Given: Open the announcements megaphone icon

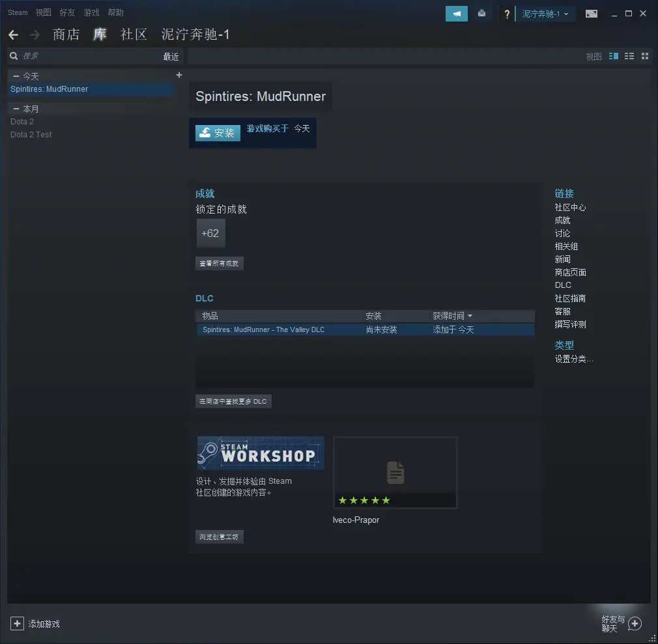Looking at the screenshot, I should coord(457,14).
